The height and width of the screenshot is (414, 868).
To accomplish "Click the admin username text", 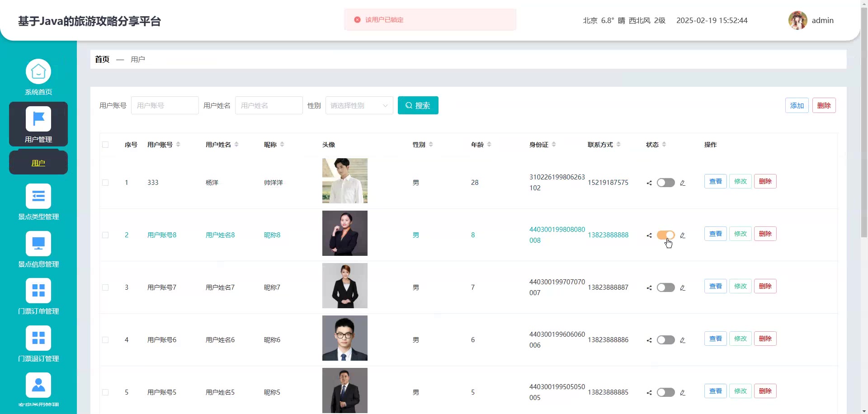I will [823, 20].
